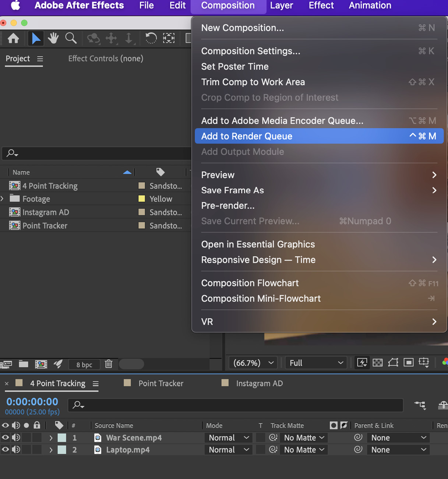Create a new folder in Project panel
The image size is (448, 479).
pyautogui.click(x=24, y=364)
